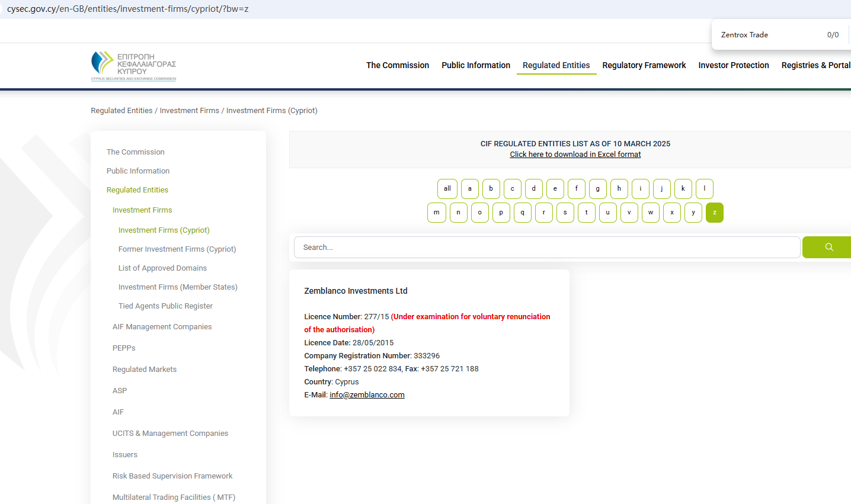Filter entities by letter v
This screenshot has height=504, width=851.
[x=629, y=213]
